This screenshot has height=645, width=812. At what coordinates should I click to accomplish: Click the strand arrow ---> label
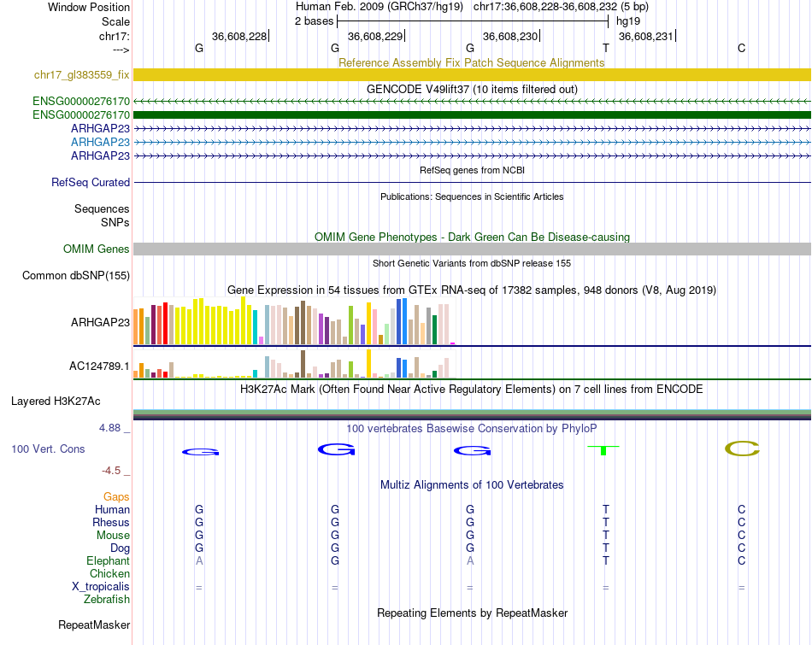point(121,50)
